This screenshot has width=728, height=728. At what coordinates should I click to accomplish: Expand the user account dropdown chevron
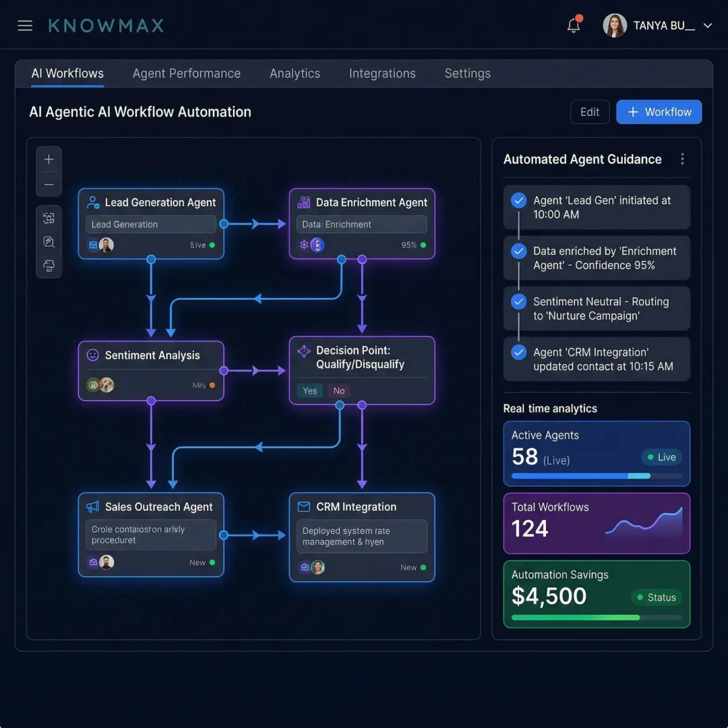pos(708,26)
